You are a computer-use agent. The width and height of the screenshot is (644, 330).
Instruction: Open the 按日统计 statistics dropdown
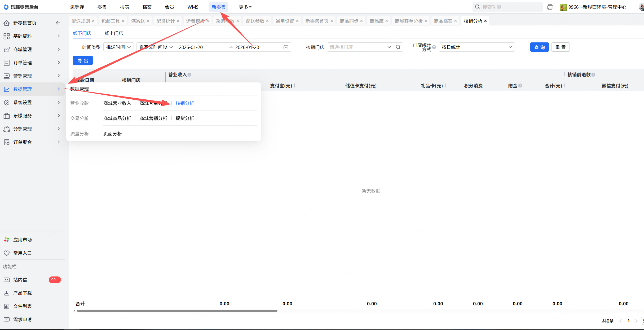(x=477, y=47)
